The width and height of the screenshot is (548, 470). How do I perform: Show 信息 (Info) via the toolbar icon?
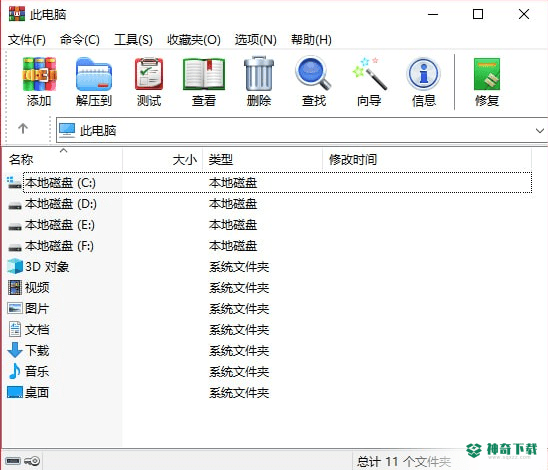tap(424, 74)
